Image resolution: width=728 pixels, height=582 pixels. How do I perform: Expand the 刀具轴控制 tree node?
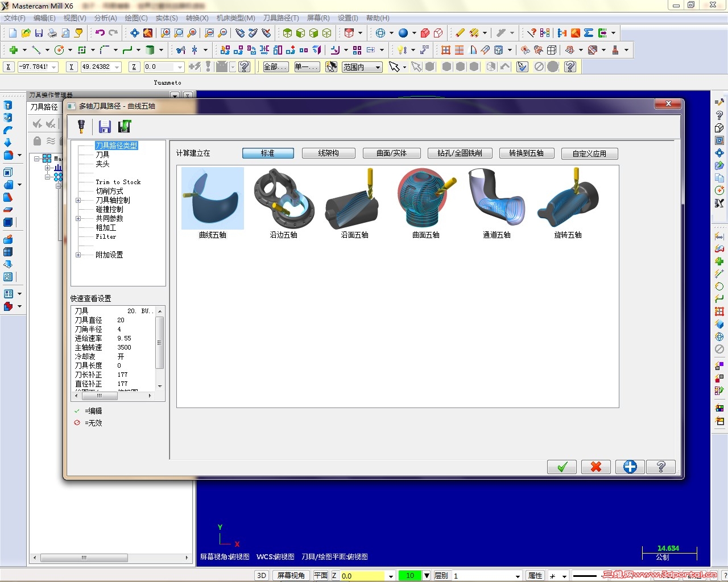[78, 200]
